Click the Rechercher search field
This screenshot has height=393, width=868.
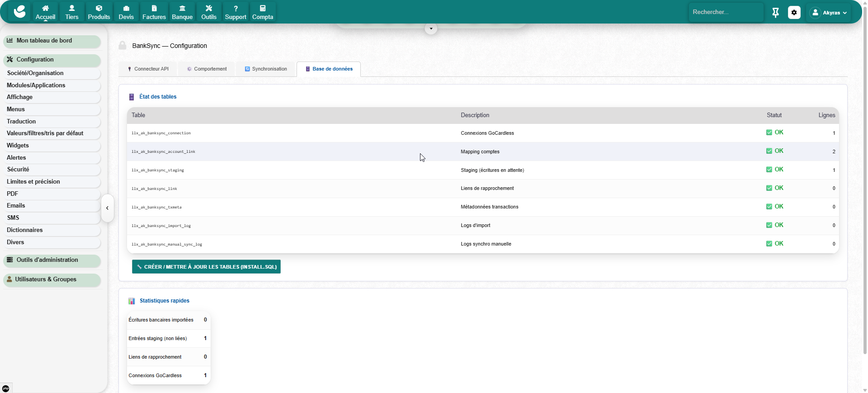725,12
